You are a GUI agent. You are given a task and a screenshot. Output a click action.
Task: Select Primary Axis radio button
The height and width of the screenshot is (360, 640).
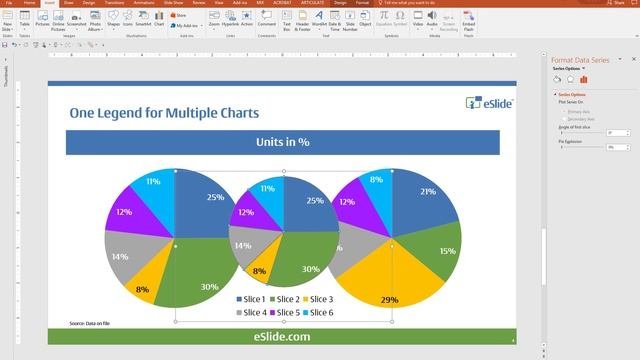click(x=565, y=111)
